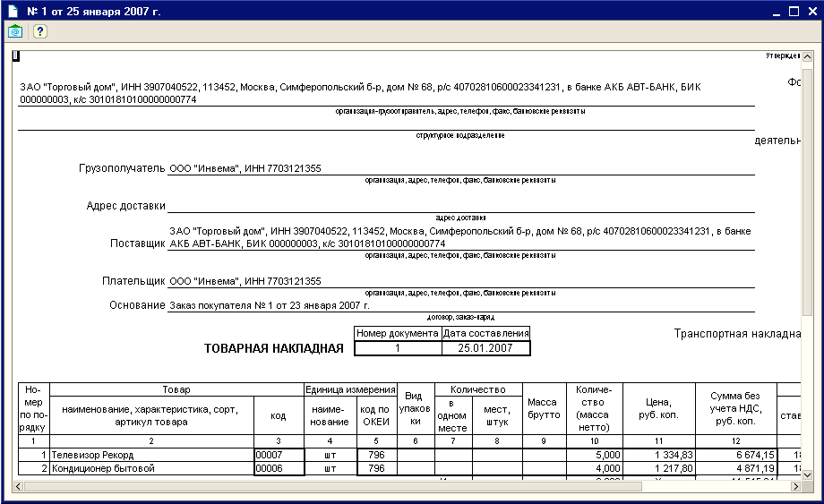Click 'Грузополучатель' label
The image size is (824, 504).
pyautogui.click(x=122, y=168)
